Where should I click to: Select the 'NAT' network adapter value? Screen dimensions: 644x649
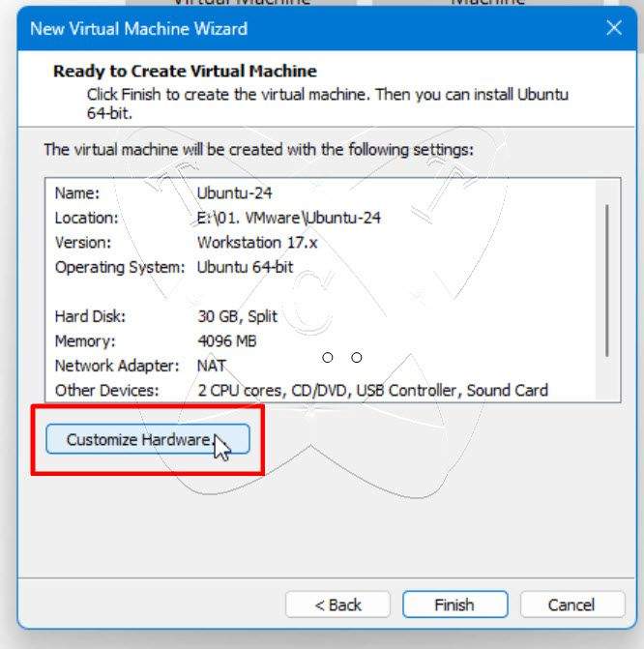pos(212,366)
